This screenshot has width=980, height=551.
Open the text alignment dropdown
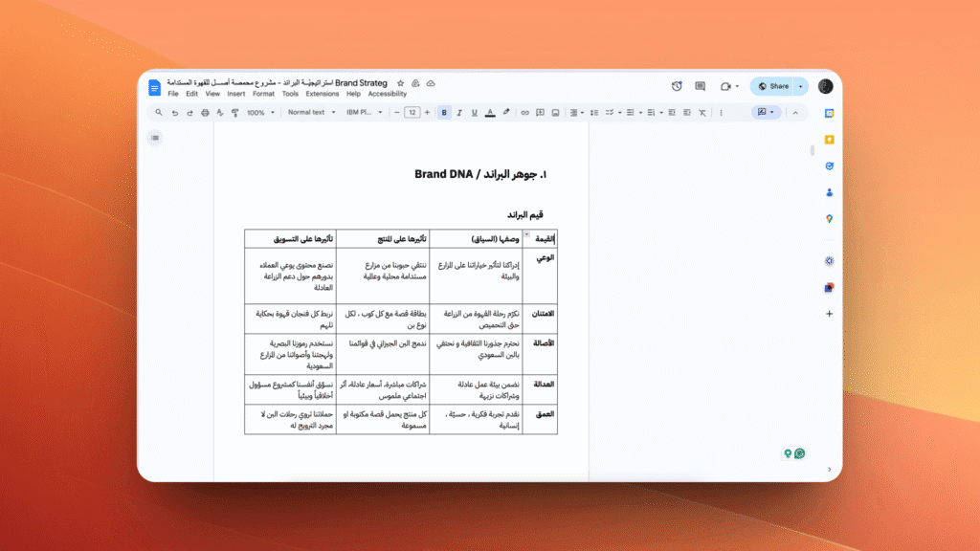pos(577,113)
